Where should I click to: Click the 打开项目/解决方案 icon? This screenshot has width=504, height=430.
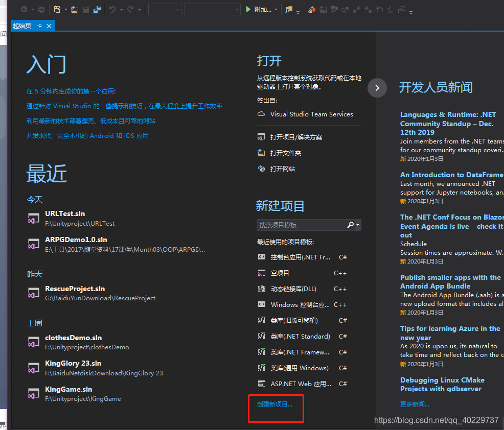[261, 137]
